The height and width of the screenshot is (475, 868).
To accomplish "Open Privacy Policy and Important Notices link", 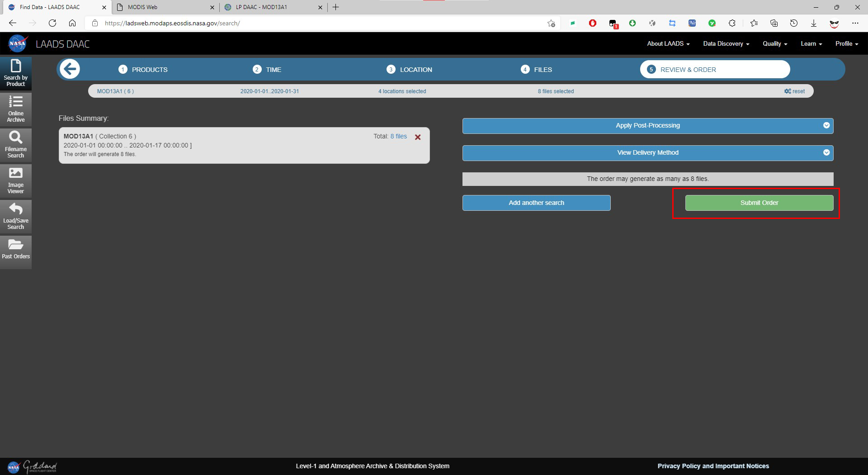I will point(713,466).
